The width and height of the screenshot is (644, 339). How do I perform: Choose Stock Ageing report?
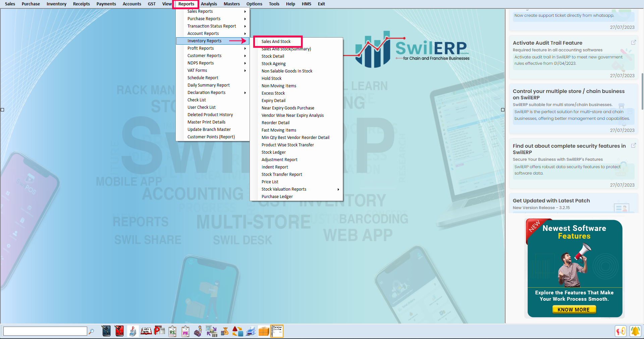click(274, 64)
